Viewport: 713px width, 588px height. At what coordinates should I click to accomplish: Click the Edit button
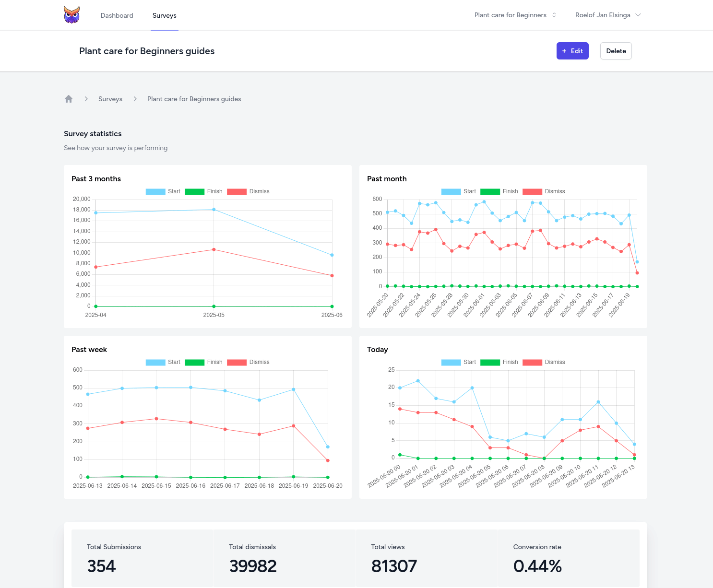(572, 51)
